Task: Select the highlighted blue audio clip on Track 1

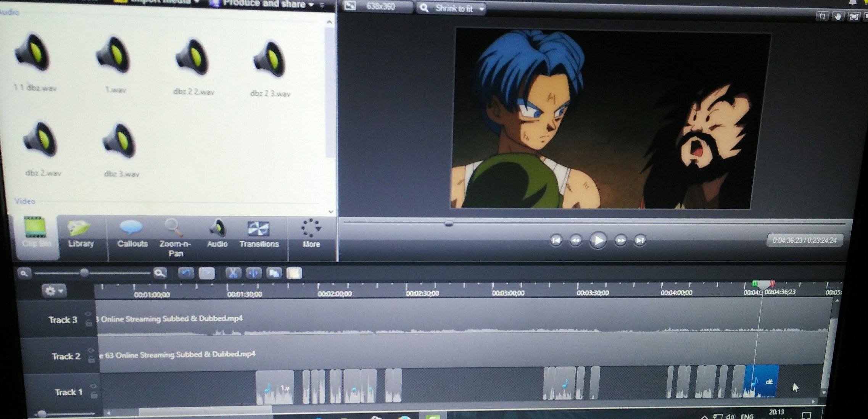Action: pos(761,381)
